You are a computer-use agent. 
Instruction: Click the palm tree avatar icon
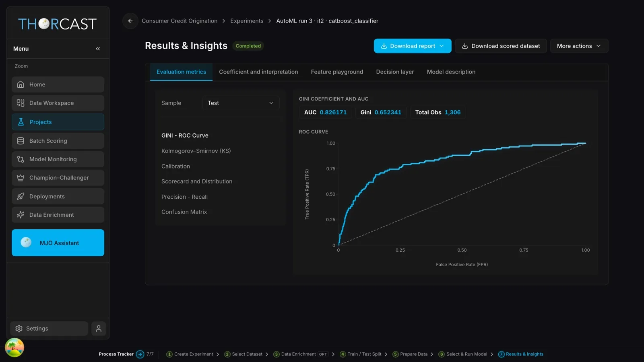(14, 348)
